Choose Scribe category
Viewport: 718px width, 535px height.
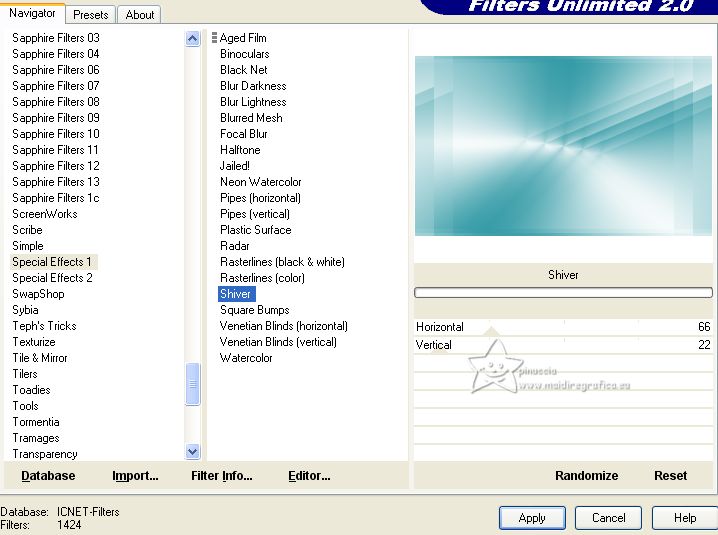[27, 230]
